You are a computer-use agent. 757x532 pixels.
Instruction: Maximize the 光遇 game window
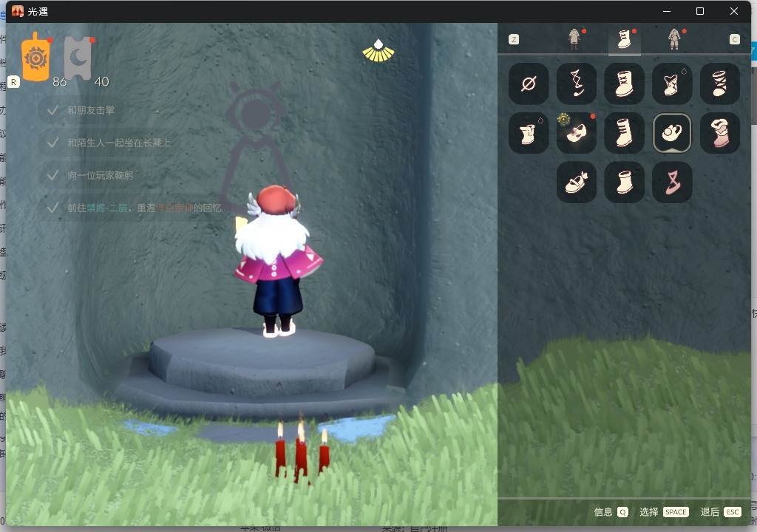click(x=700, y=11)
